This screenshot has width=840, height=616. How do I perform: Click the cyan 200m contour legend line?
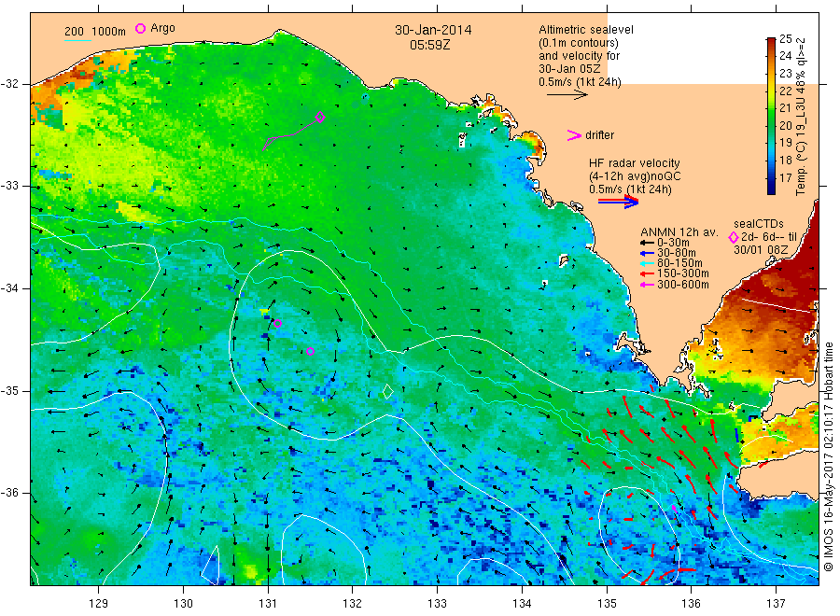pos(77,40)
